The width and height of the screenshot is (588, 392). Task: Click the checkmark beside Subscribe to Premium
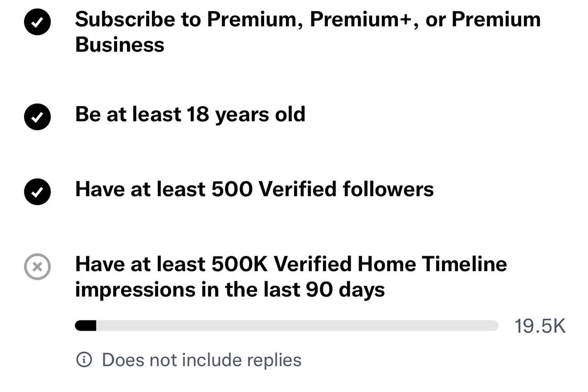(37, 22)
